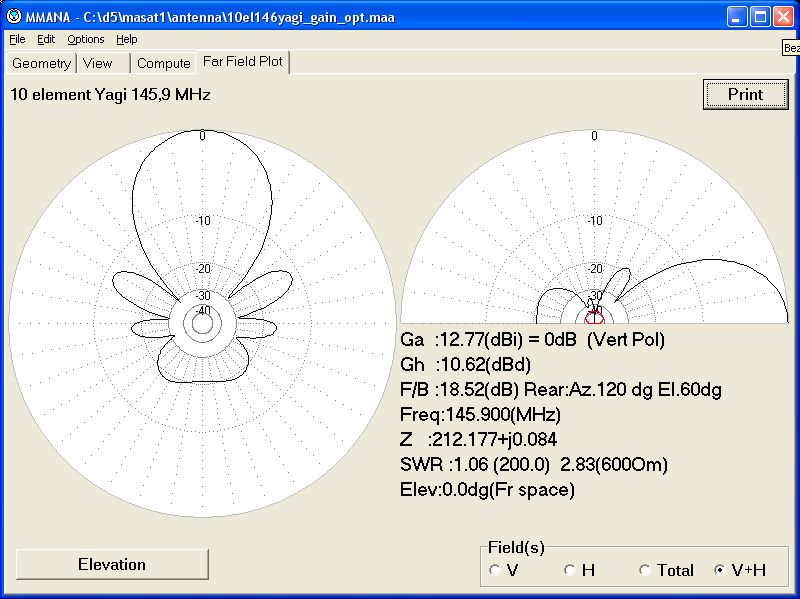Click the MMANA app icon in title bar

pos(13,16)
